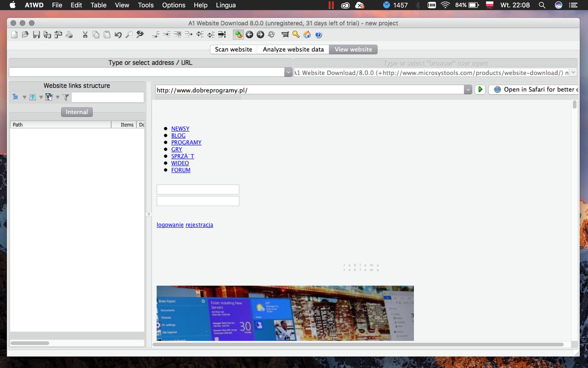Click the Path column header
Screen dimensions: 588x368
click(x=61, y=125)
